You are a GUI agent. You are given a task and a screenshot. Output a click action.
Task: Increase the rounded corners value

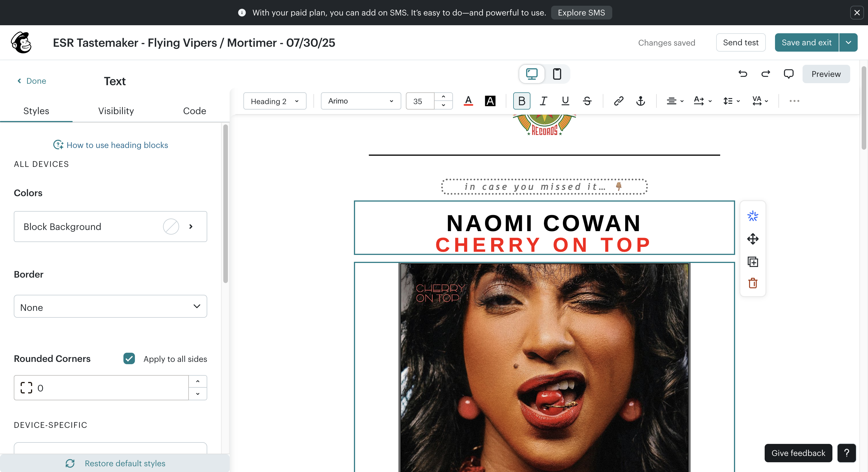coord(198,382)
